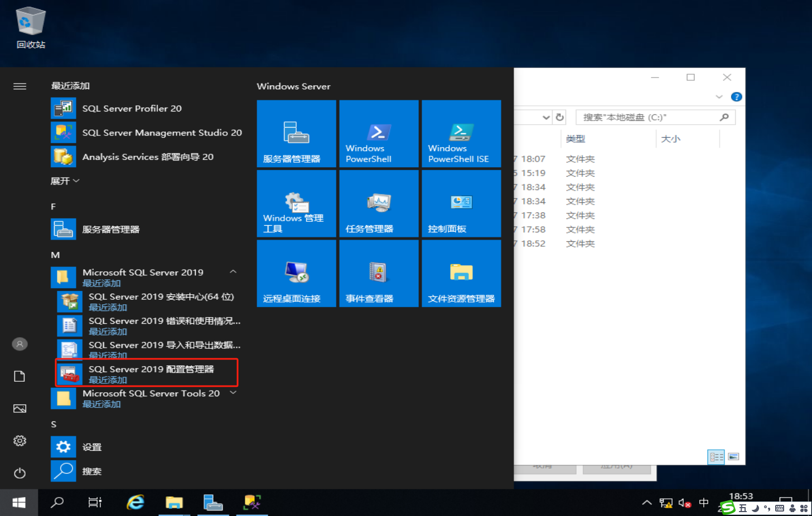
Task: Open SQL Server 2019 安装中心(64 位)
Action: [x=151, y=302]
